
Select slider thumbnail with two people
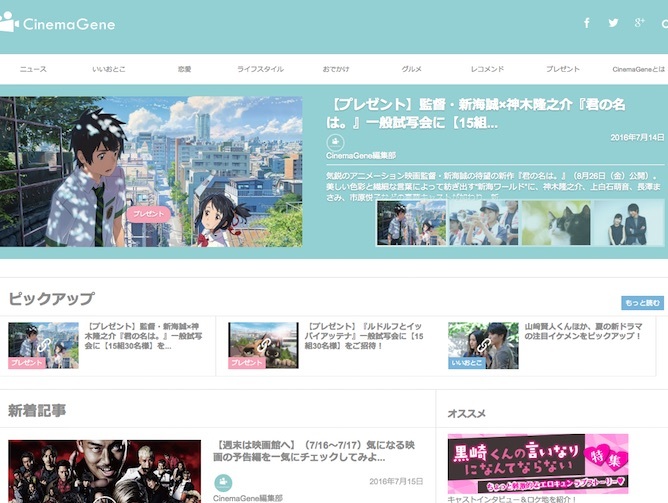coord(629,223)
